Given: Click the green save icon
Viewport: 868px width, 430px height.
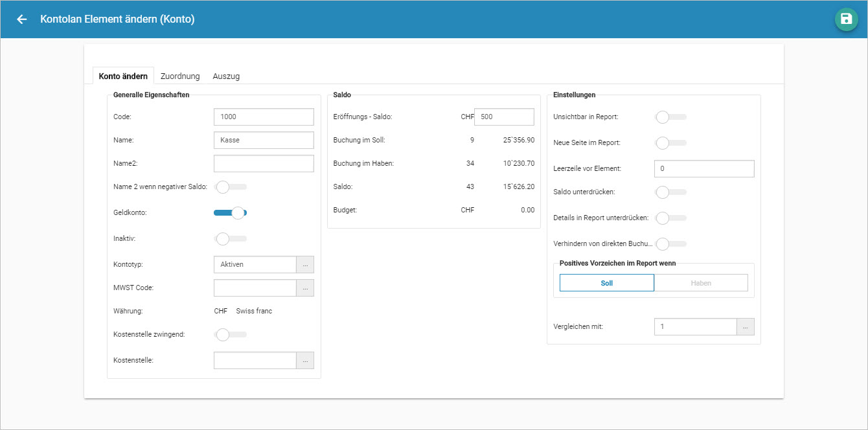Looking at the screenshot, I should [x=846, y=19].
